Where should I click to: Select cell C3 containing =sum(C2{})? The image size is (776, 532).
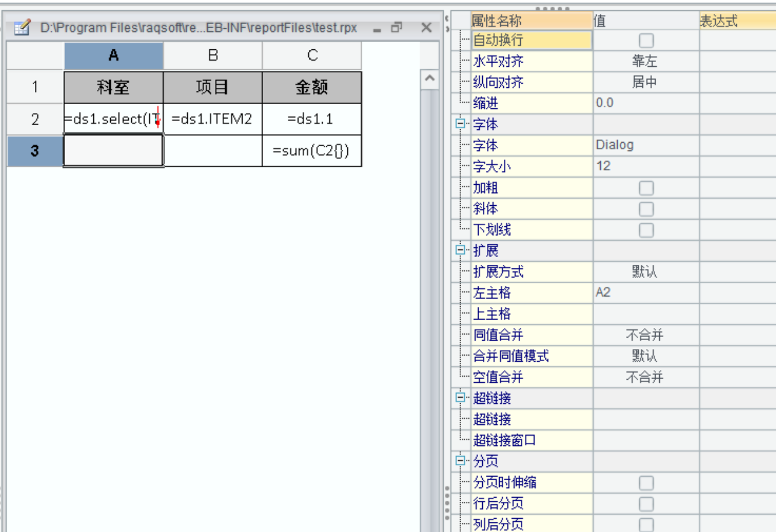311,151
